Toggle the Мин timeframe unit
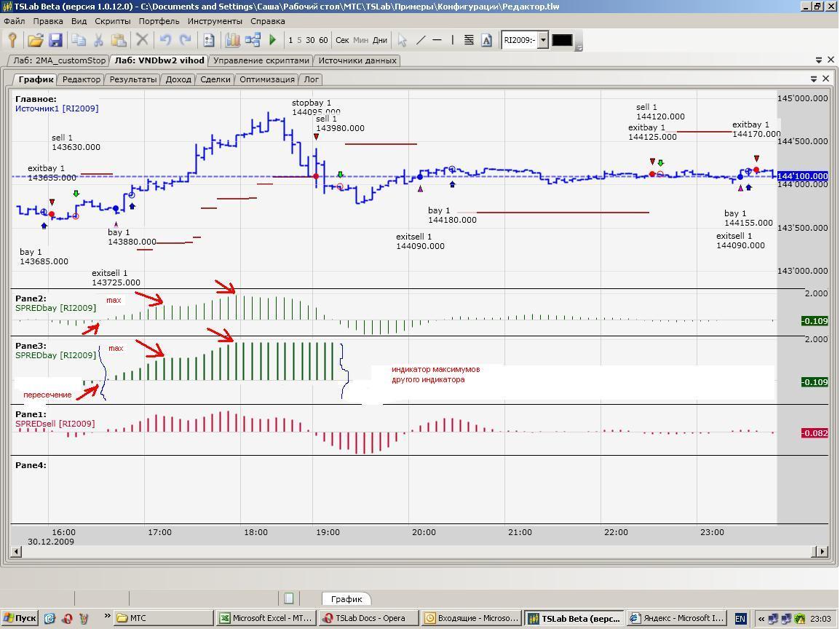The image size is (840, 629). click(360, 41)
